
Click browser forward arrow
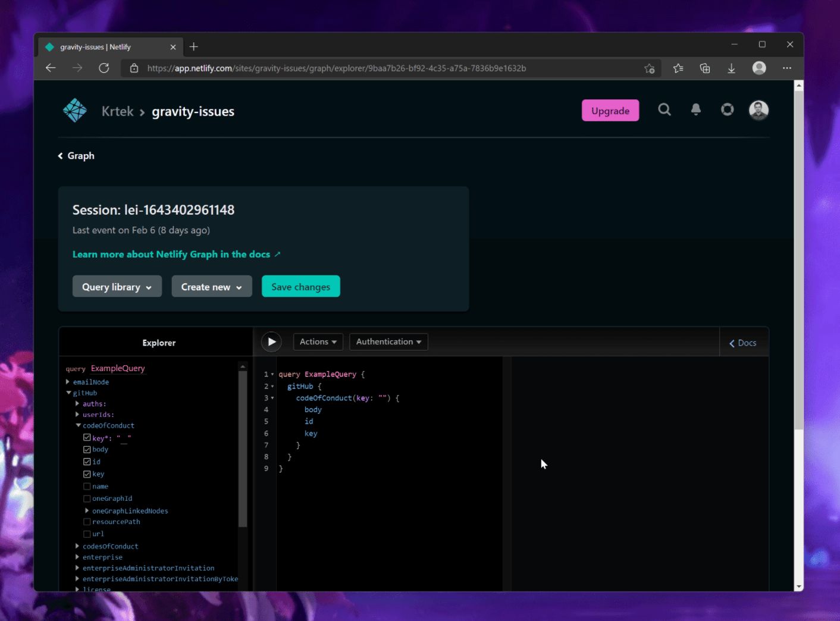pyautogui.click(x=77, y=68)
